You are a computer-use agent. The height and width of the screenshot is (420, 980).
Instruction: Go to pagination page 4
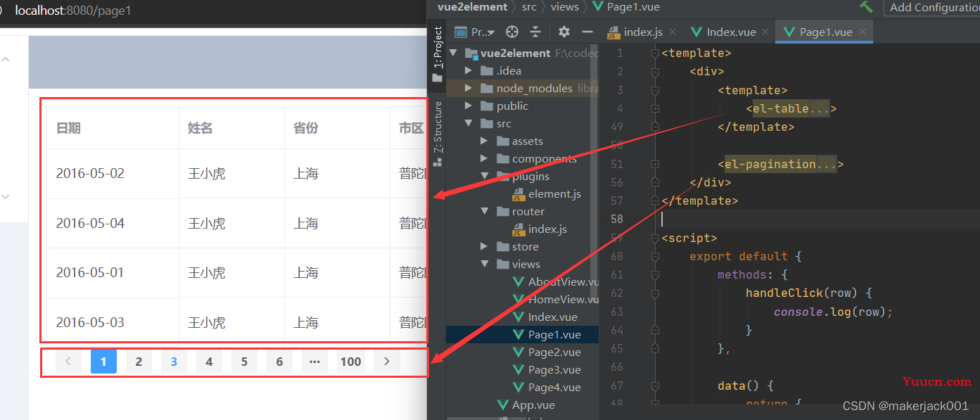click(x=209, y=362)
